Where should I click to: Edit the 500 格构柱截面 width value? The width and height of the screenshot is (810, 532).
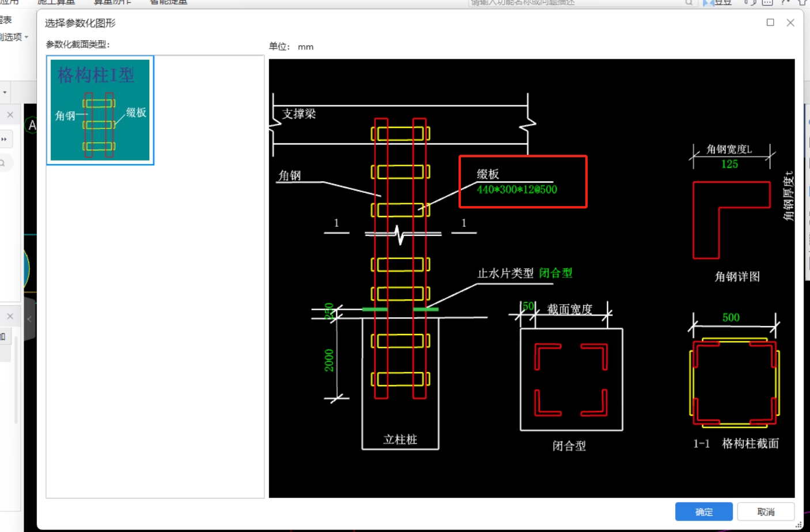731,317
